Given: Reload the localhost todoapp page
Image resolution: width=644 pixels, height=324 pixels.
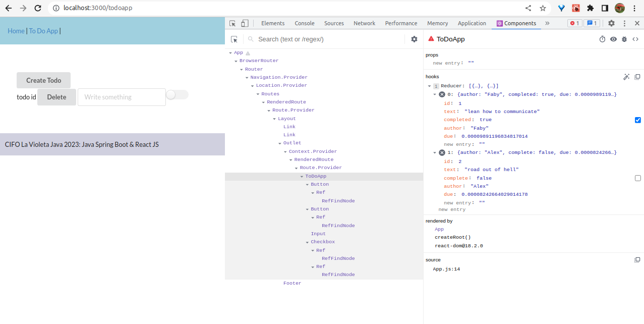Looking at the screenshot, I should coord(38,8).
